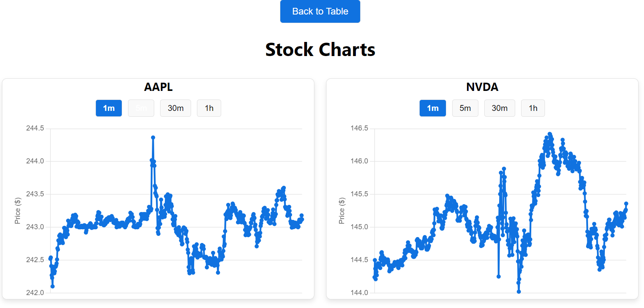Click the 242.0 label on AAPL axis
Image resolution: width=644 pixels, height=308 pixels.
pos(35,293)
